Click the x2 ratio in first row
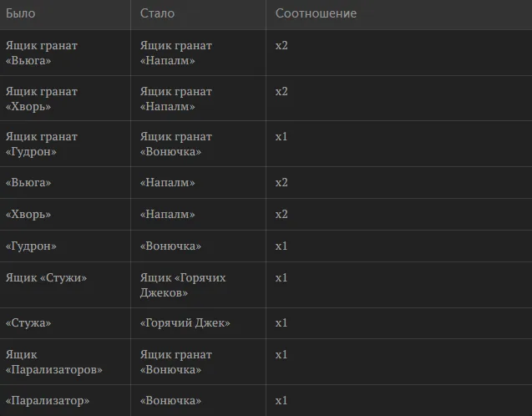532x416 pixels. [x=281, y=45]
